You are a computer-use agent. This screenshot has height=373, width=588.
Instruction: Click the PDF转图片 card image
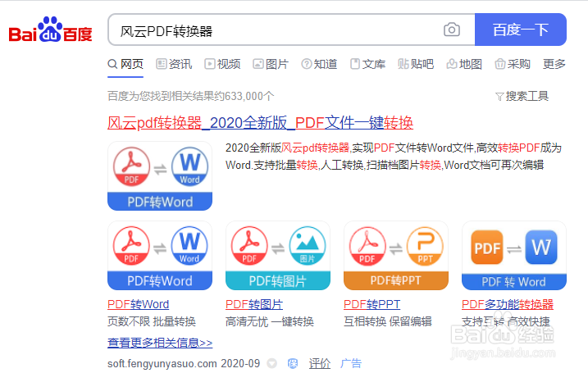tap(278, 255)
